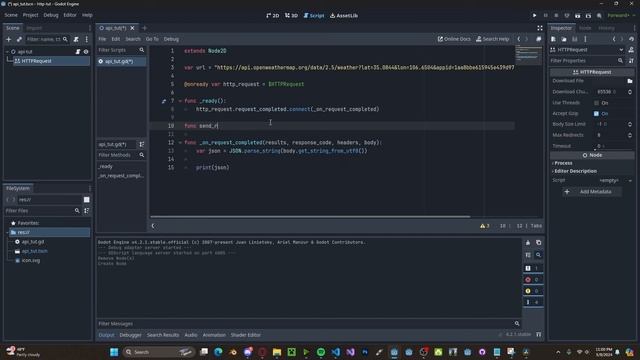Open the Online Docs link

tap(454, 39)
